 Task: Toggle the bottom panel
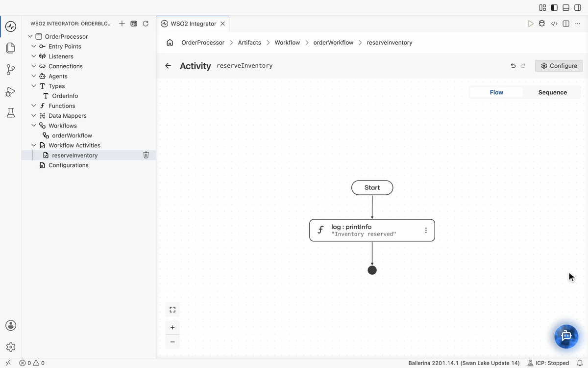point(566,7)
